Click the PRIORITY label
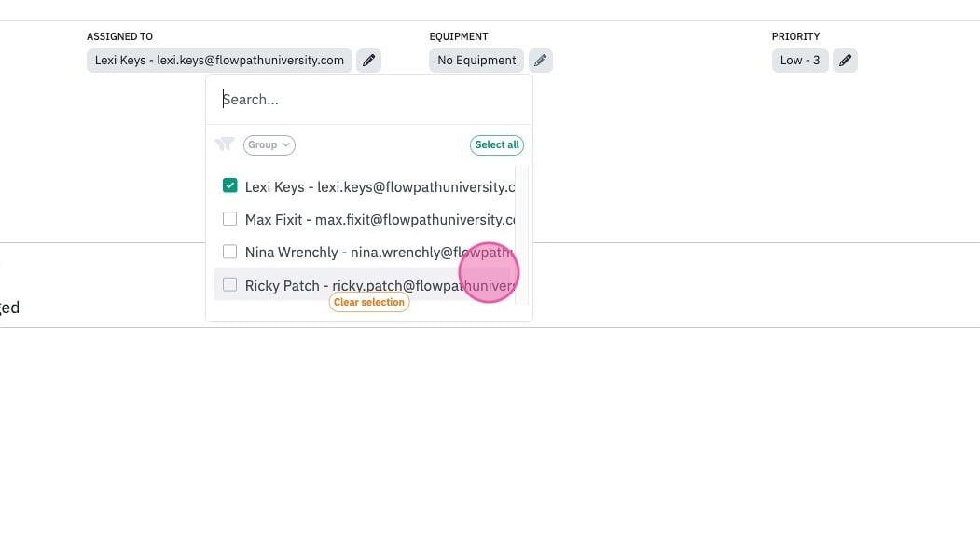Screen dimensions: 980x547 tap(795, 36)
